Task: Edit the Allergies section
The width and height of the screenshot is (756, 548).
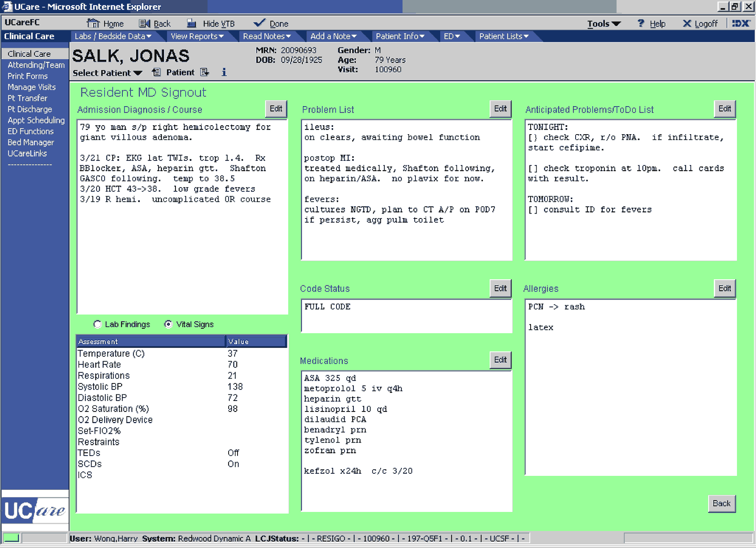Action: tap(724, 288)
